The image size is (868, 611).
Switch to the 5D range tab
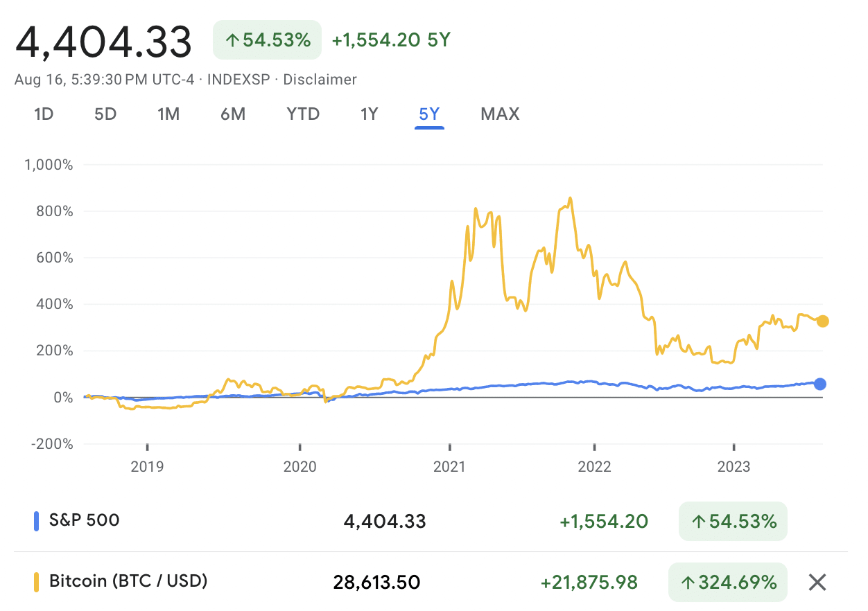(x=105, y=114)
